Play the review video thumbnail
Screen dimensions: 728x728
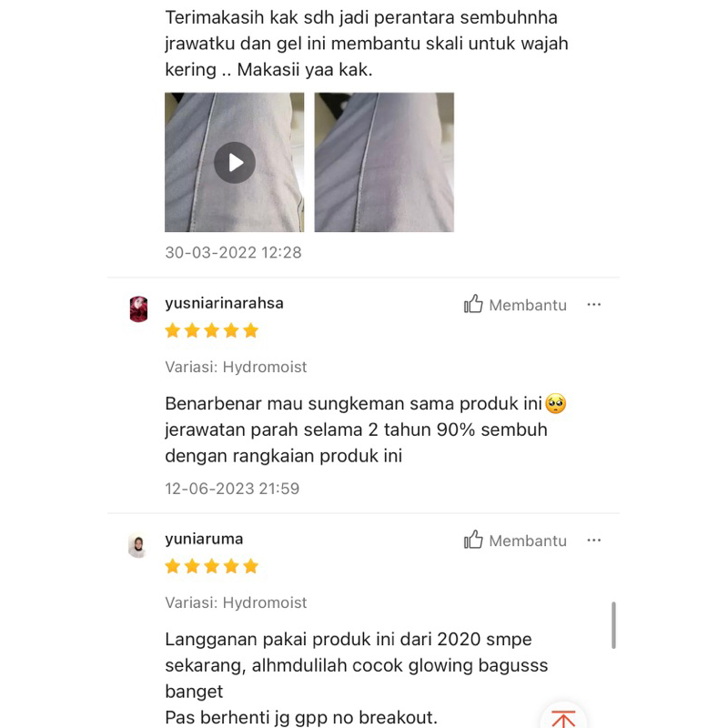235,162
